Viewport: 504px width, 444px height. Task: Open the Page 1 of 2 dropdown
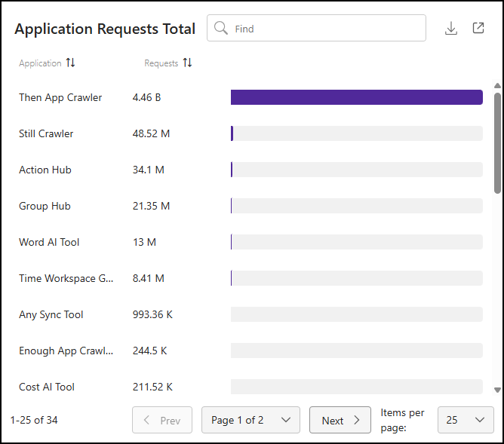click(250, 420)
